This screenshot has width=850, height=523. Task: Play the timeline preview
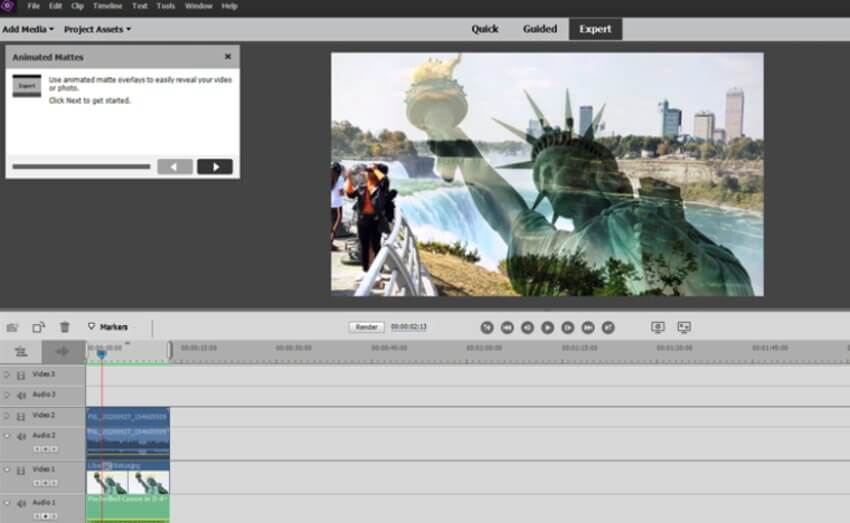click(548, 327)
